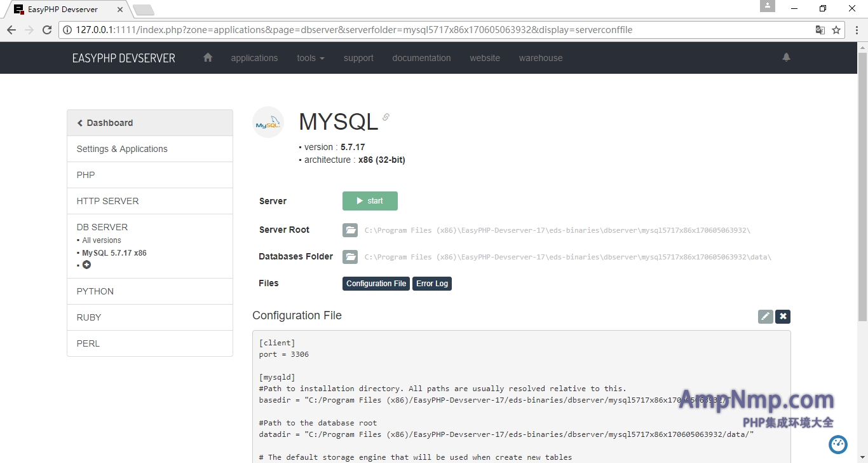This screenshot has height=463, width=868.
Task: Click the '[mysqld]' config line
Action: tap(277, 377)
